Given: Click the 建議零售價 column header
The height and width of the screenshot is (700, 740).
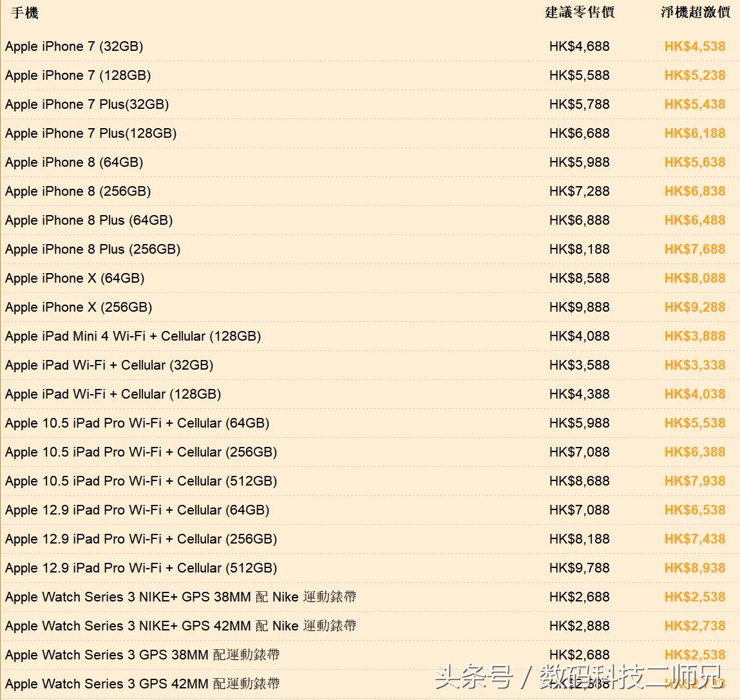Looking at the screenshot, I should 580,12.
